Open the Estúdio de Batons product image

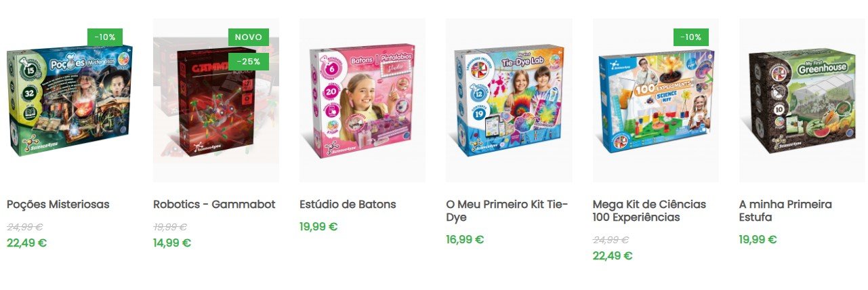pyautogui.click(x=363, y=100)
